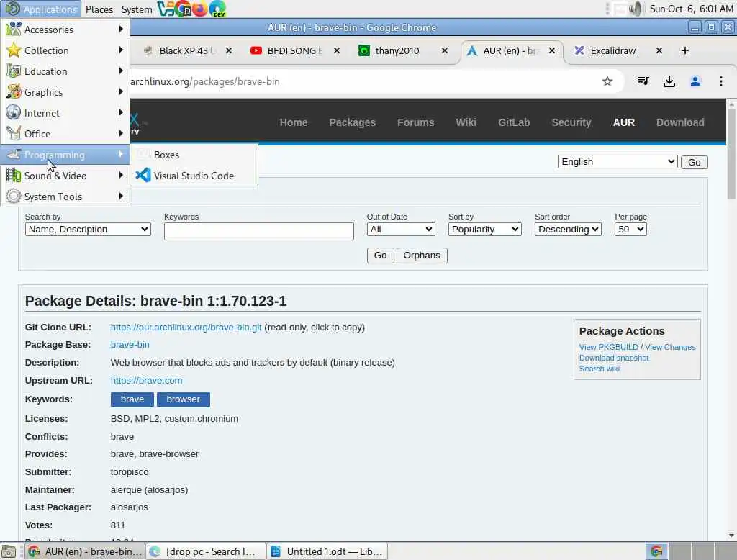Open Forums link in Arch navbar
Screen dimensions: 737x560
click(415, 122)
